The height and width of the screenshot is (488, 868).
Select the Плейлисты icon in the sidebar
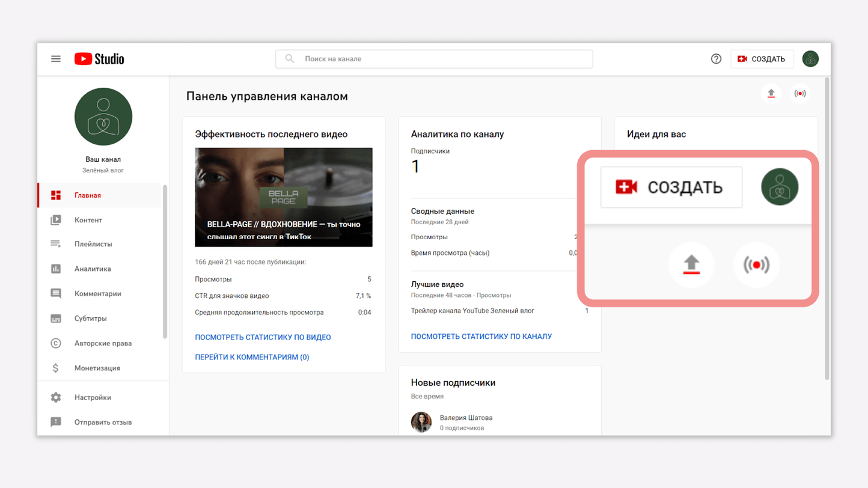coord(55,244)
